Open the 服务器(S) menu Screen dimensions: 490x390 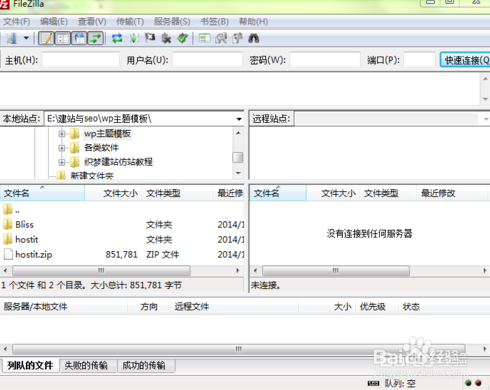pyautogui.click(x=172, y=22)
